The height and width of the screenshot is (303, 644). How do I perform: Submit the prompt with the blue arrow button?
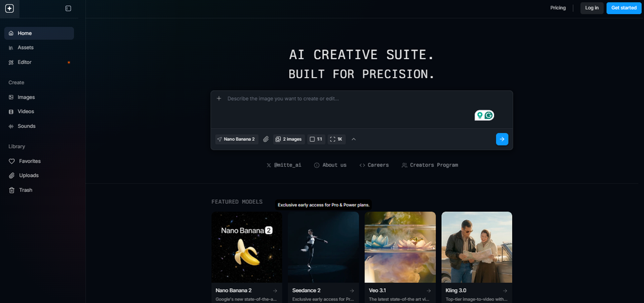pos(502,139)
